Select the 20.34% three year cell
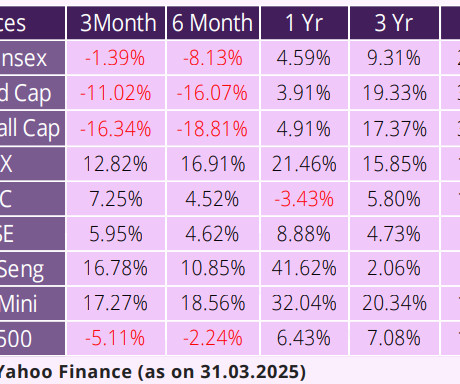Image resolution: width=460 pixels, height=384 pixels. [394, 303]
